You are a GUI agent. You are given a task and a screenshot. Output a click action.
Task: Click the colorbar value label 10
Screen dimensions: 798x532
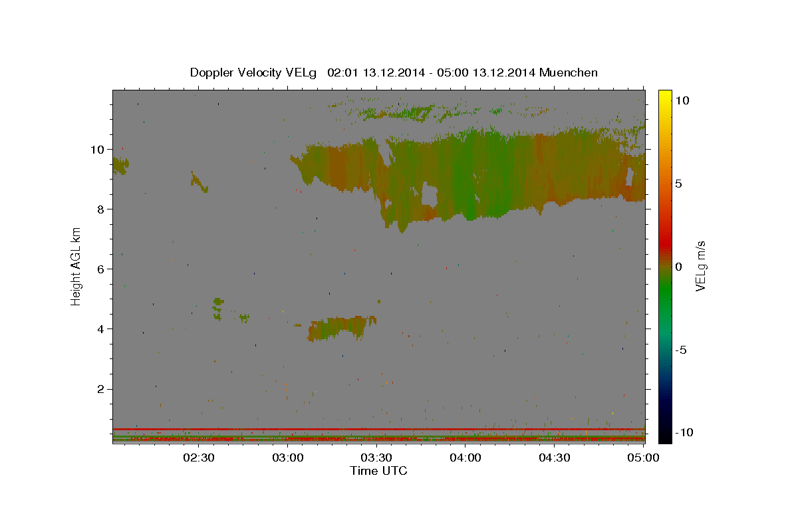(682, 100)
